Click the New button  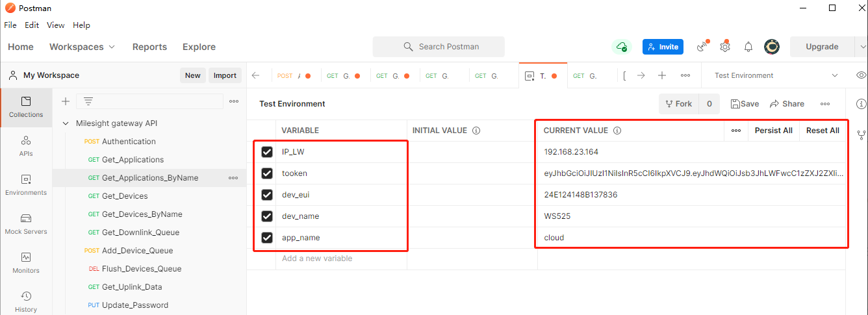[193, 75]
